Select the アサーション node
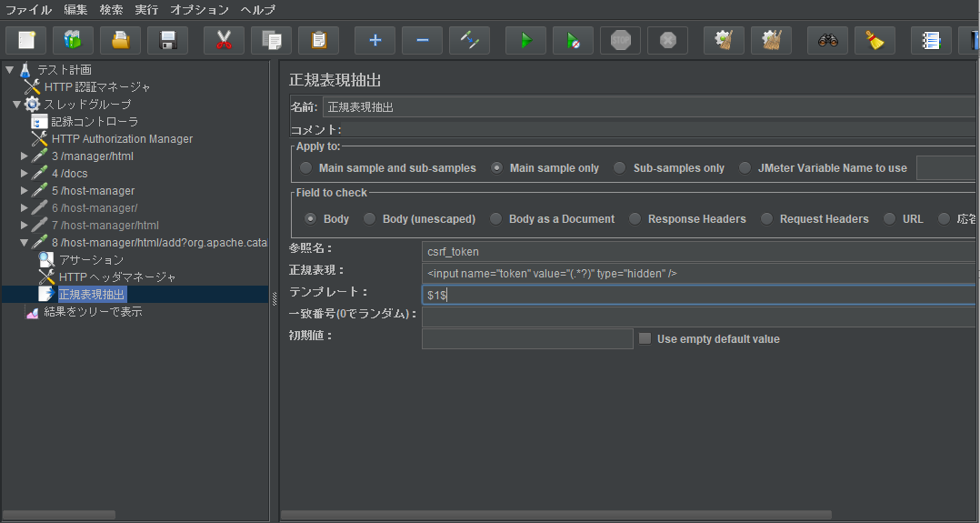980x523 pixels. click(x=91, y=259)
